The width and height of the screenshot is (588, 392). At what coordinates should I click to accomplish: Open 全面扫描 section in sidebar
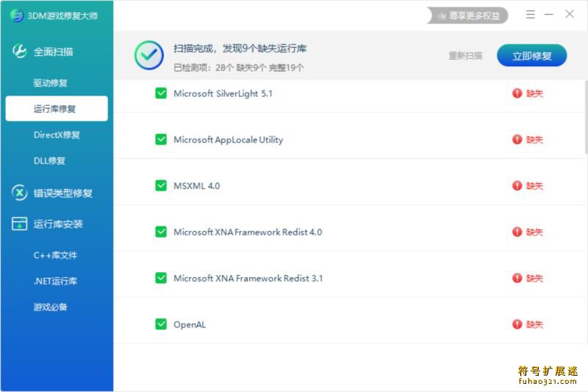(53, 51)
